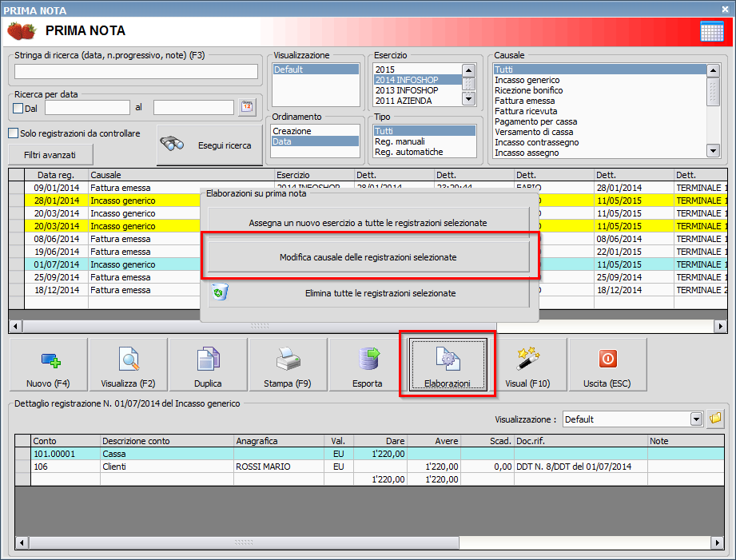
Task: Select Tutti in Causale list
Action: point(600,70)
